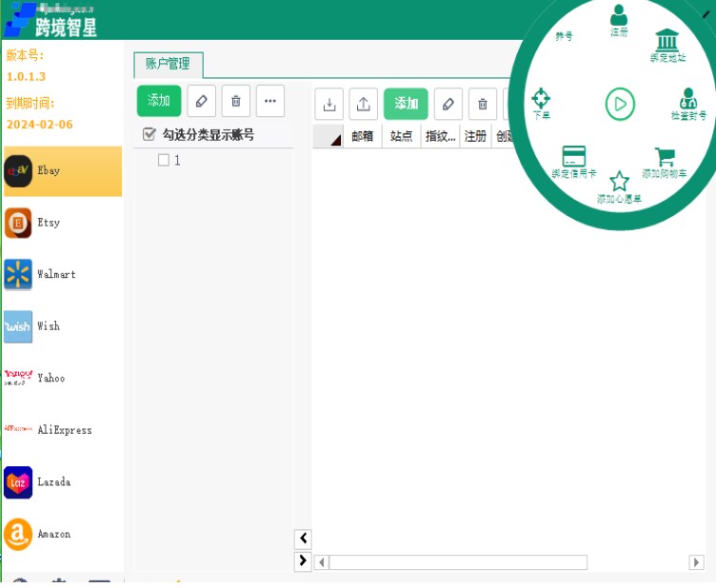This screenshot has width=716, height=588.
Task: Click the 绑定地址 bind address bank icon
Action: (667, 45)
